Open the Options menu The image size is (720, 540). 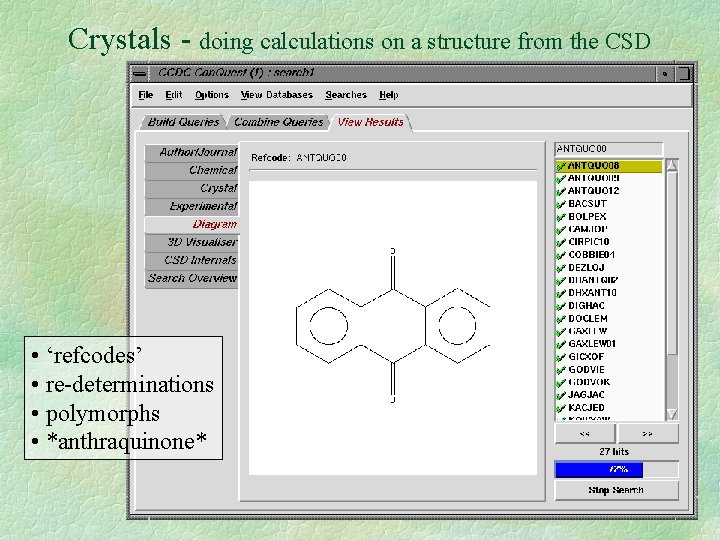click(212, 95)
